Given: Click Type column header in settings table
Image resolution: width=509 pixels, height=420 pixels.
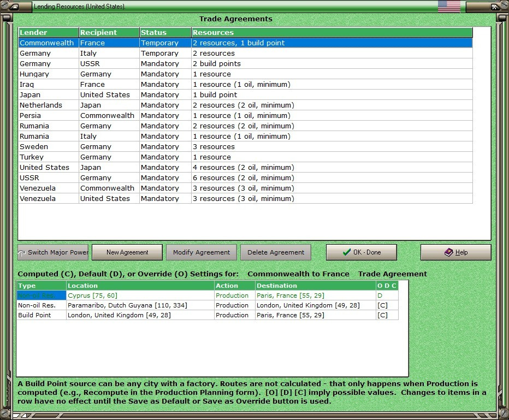Looking at the screenshot, I should coord(42,286).
